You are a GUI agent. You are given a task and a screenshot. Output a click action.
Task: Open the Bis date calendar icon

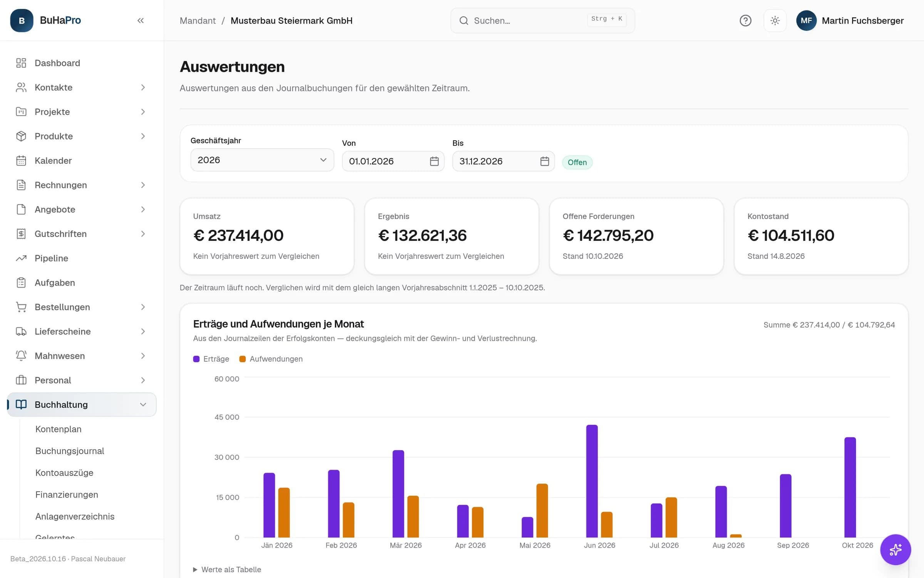544,161
